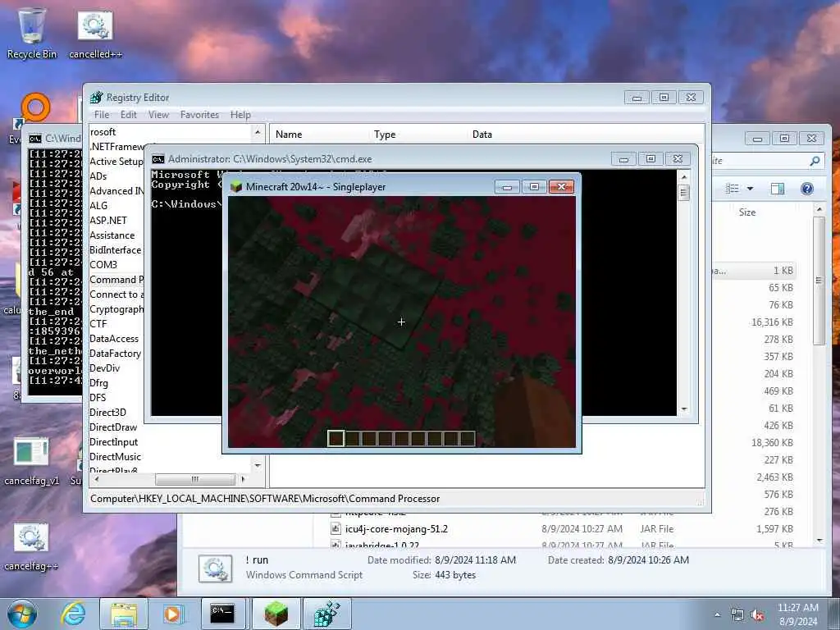
Task: Select the CTF registry key
Action: point(98,323)
